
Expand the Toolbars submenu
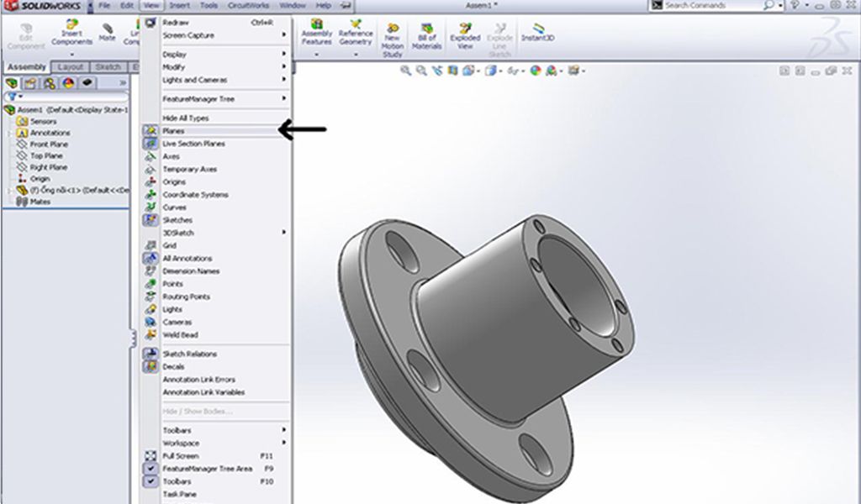coord(215,430)
